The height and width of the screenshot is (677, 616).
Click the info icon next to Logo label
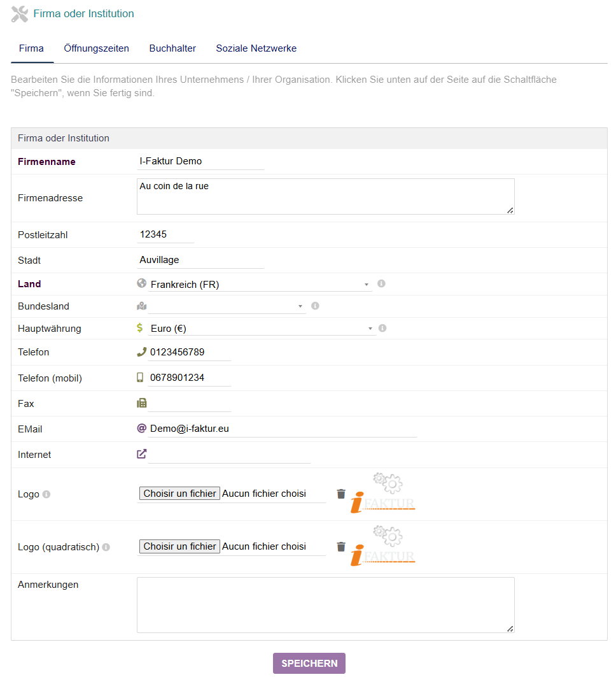[46, 494]
